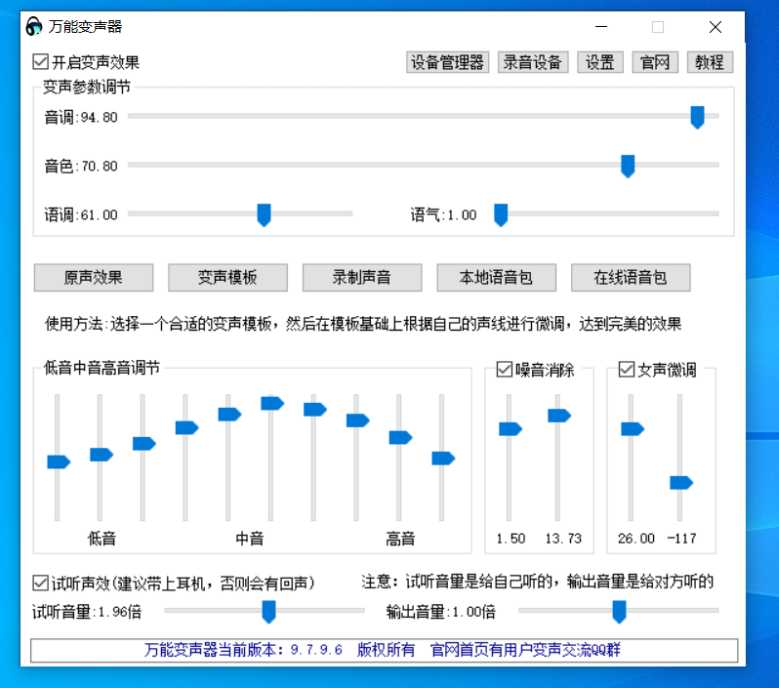779x688 pixels.
Task: Click the 语调:61.00 value label
Action: [81, 215]
